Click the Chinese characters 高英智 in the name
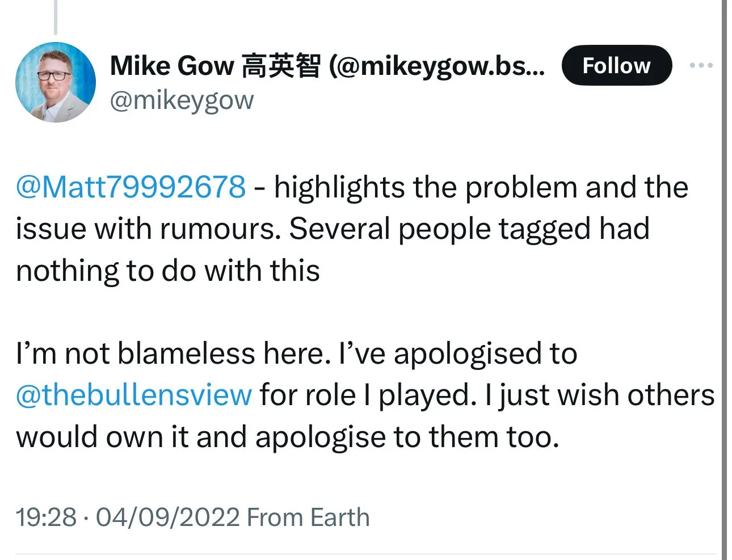This screenshot has width=732, height=560. coord(281,66)
